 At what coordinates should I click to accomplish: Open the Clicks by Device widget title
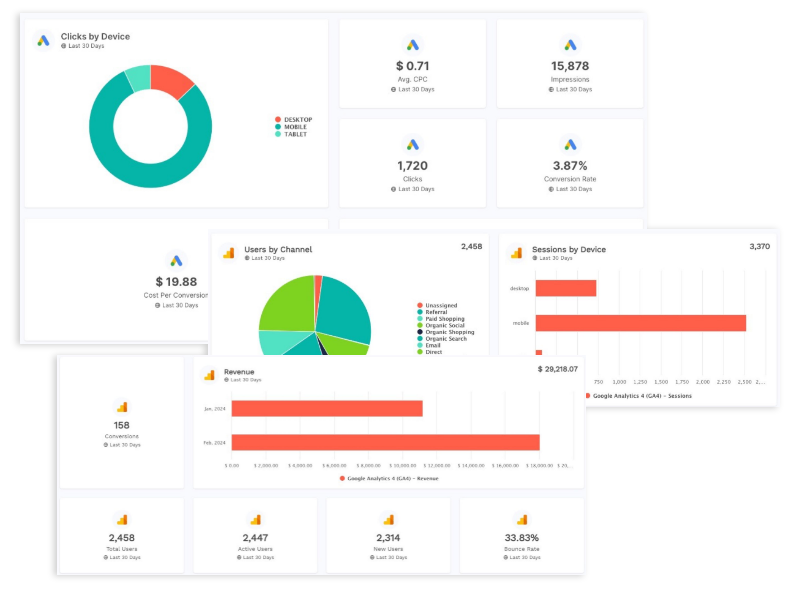(95, 37)
